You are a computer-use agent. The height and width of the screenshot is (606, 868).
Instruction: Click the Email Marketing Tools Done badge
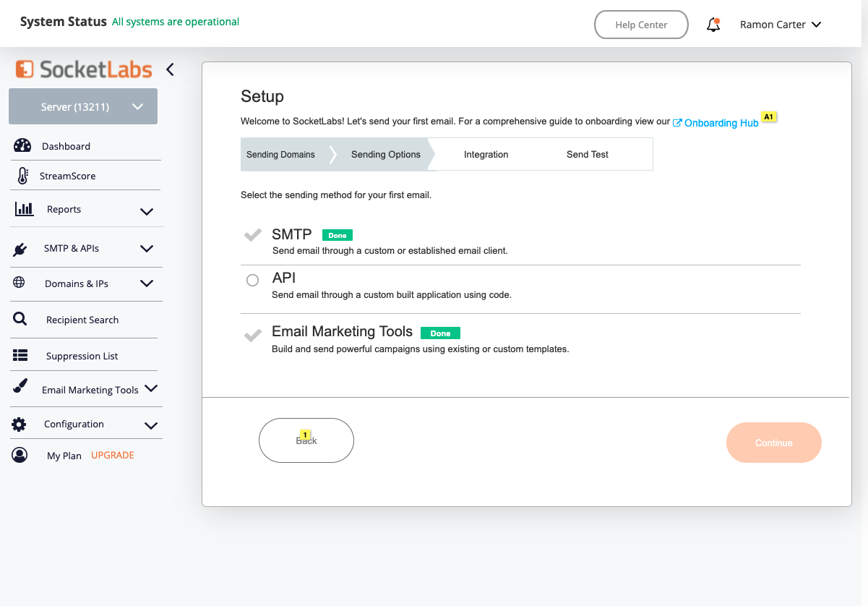440,333
